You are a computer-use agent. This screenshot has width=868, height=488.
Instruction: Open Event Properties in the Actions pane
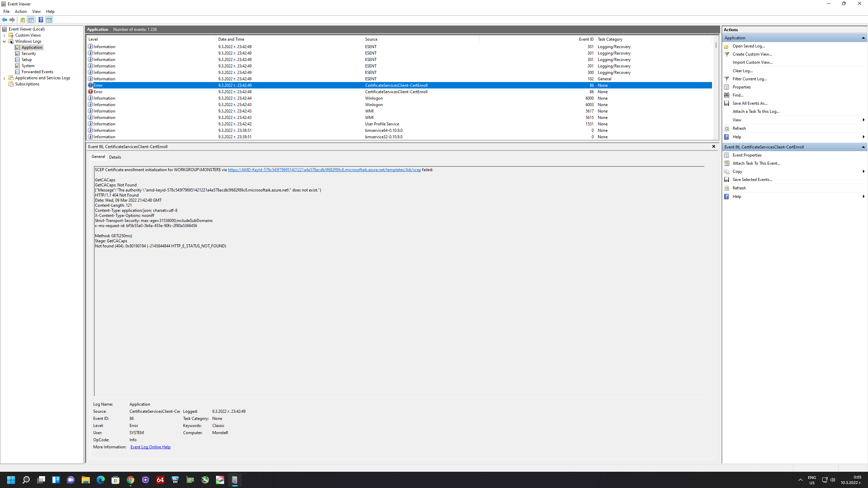click(x=747, y=155)
